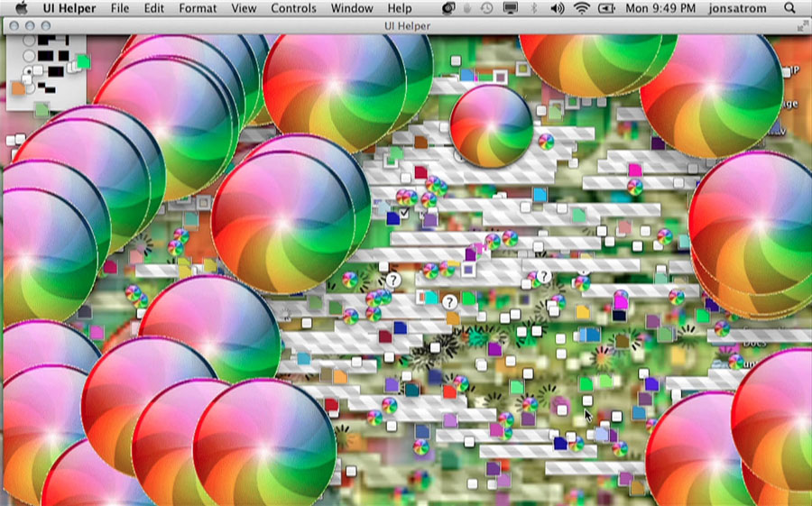Click the Mon 9:49 PM clock
812x506 pixels.
(x=663, y=8)
